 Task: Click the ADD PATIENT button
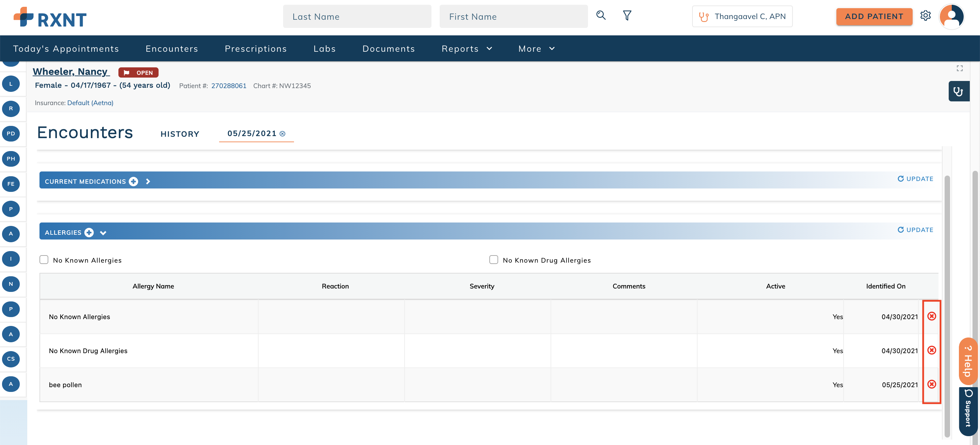point(874,16)
